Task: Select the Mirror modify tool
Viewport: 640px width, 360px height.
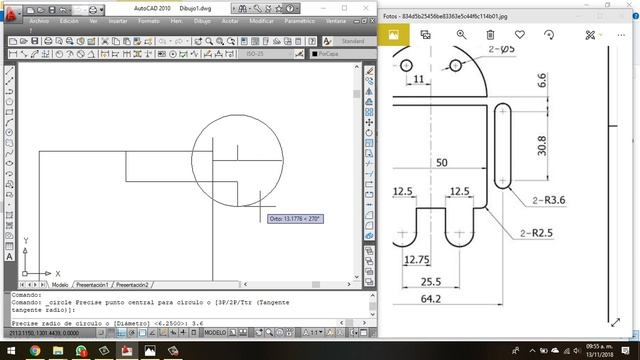Action: click(x=369, y=91)
